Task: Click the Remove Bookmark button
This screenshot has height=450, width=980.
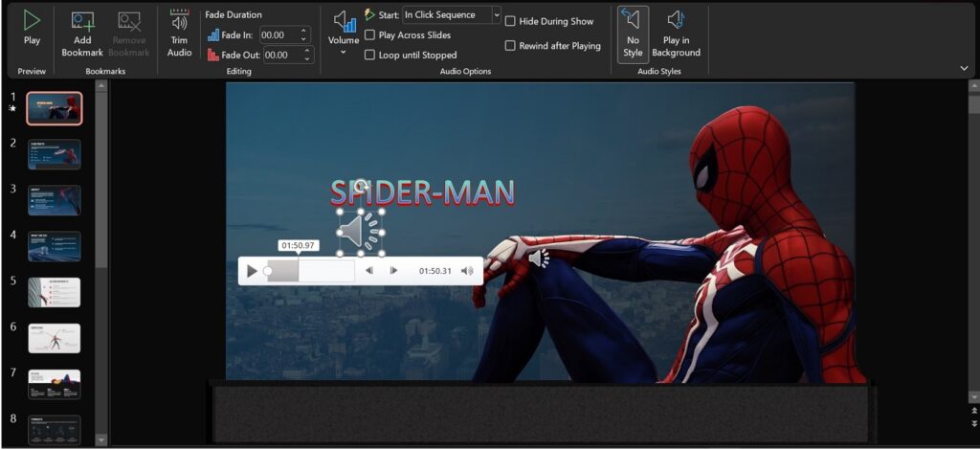Action: 130,34
